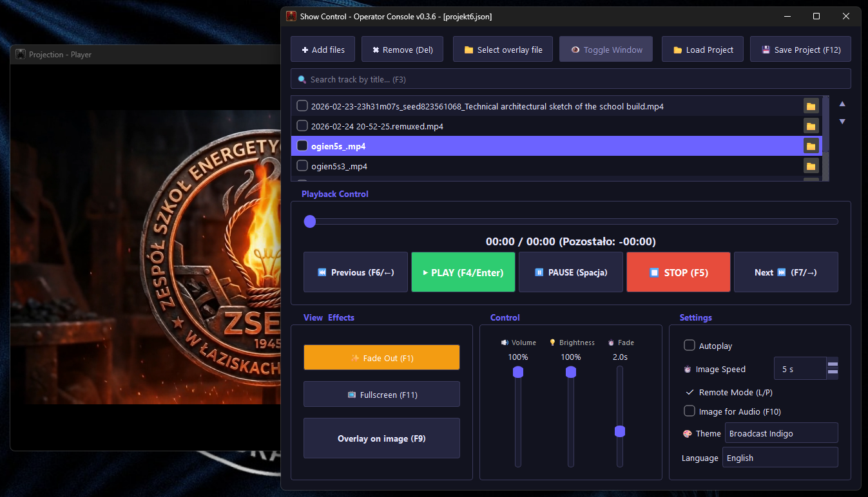Check the box for Technical architectural sketch file
This screenshot has height=497, width=868.
coord(302,106)
